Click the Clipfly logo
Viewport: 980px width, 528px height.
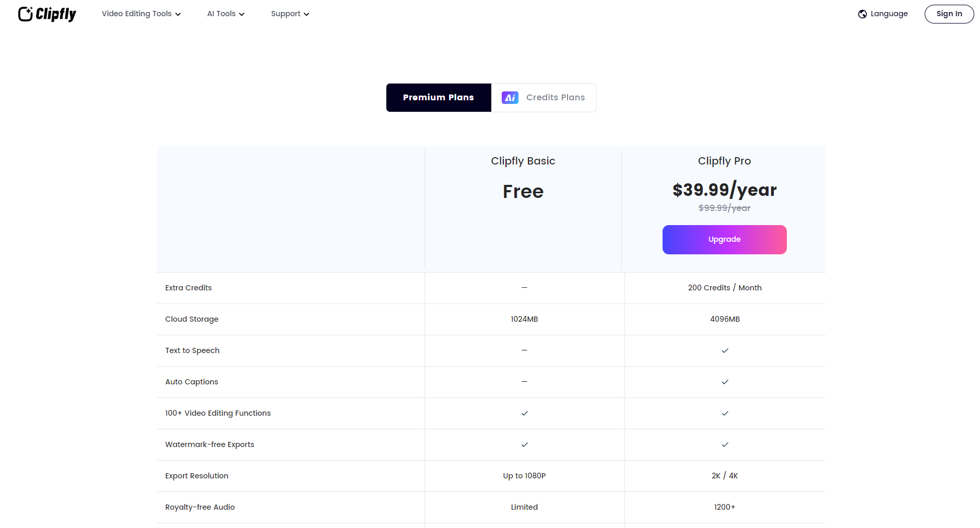point(47,14)
